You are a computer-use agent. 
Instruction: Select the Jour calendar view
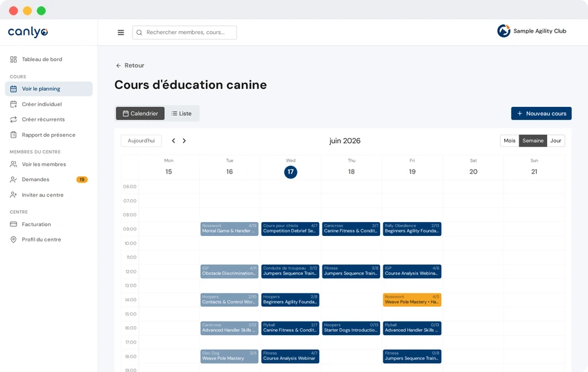point(555,141)
